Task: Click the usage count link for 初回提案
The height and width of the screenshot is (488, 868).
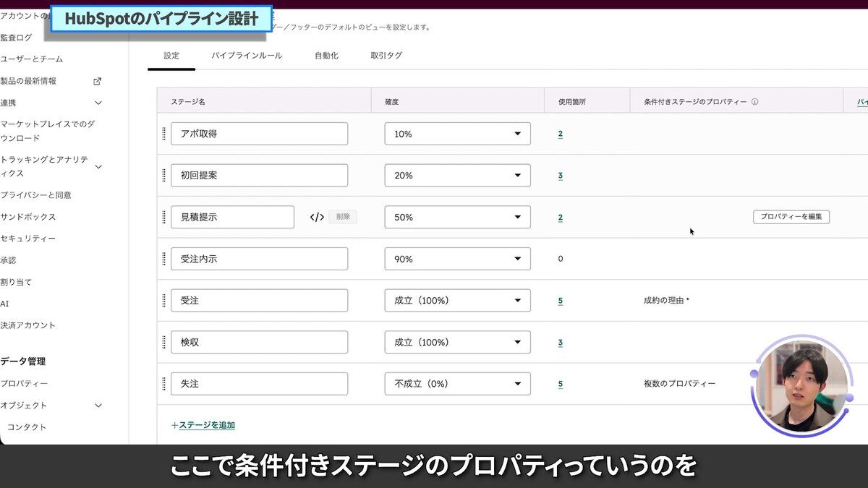Action: (561, 176)
